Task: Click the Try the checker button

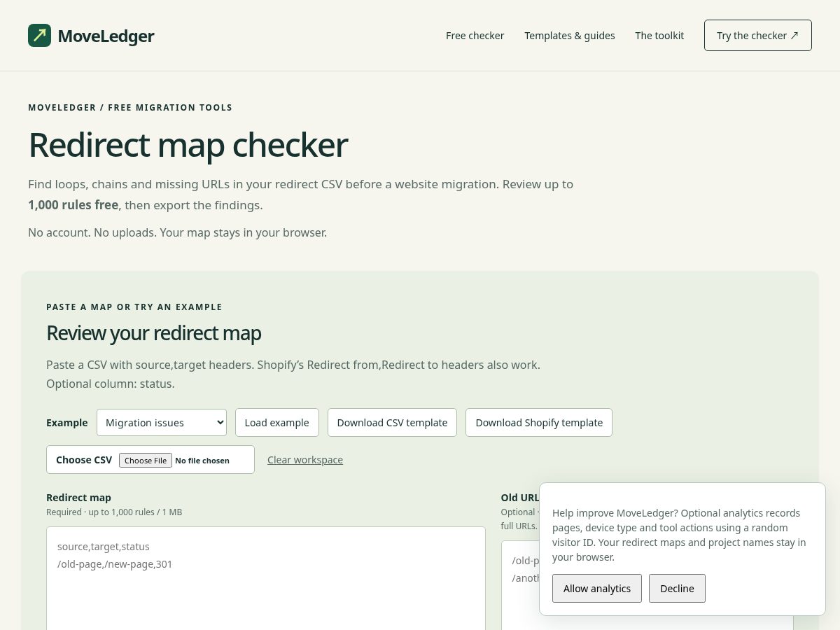Action: (x=758, y=36)
